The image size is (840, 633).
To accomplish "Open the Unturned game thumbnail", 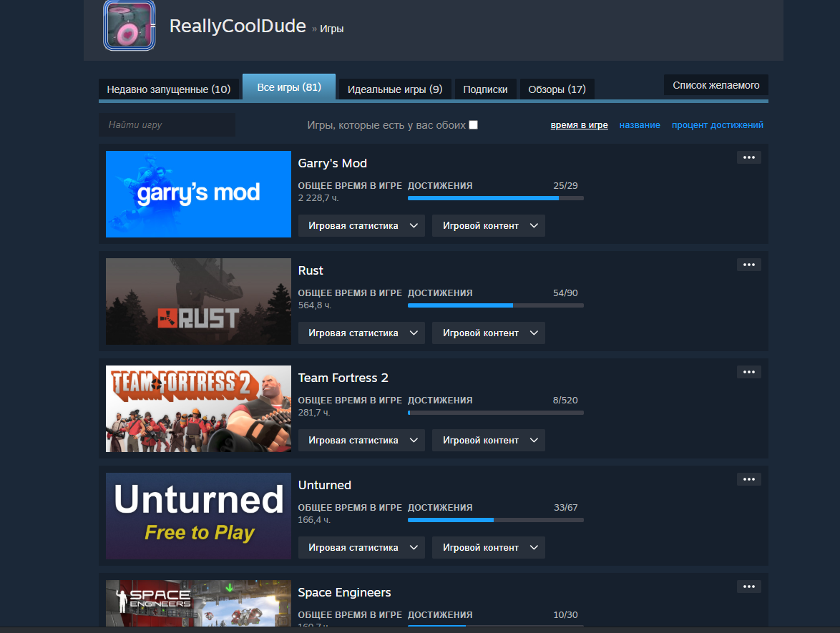I will [198, 516].
